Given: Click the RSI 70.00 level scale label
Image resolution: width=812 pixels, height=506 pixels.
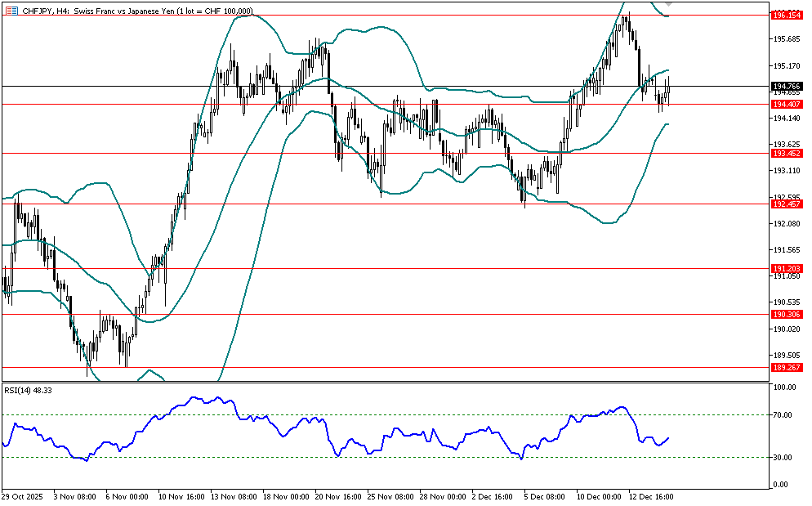Looking at the screenshot, I should pyautogui.click(x=784, y=415).
